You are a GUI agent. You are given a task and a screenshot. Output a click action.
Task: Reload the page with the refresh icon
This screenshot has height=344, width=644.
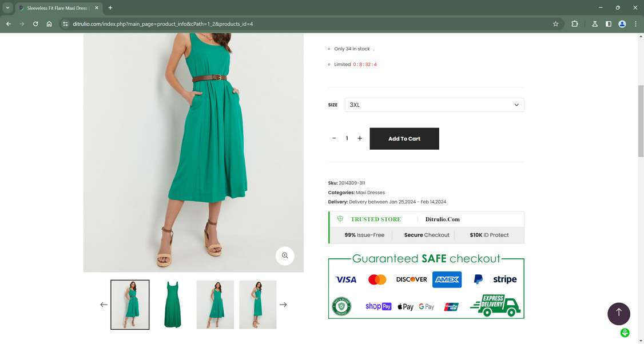point(35,24)
